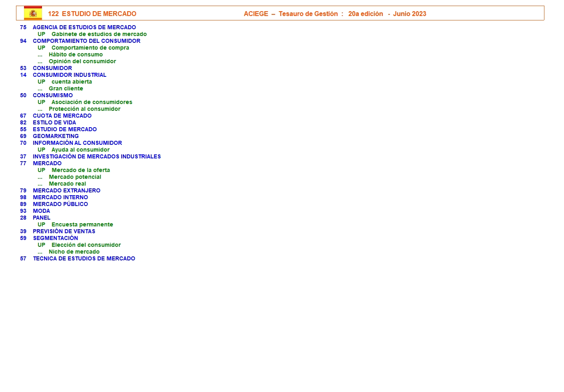Select the CONSUMIDOR INDUSTRIAL term
Viewport: 564px width, 392px height.
[x=69, y=75]
